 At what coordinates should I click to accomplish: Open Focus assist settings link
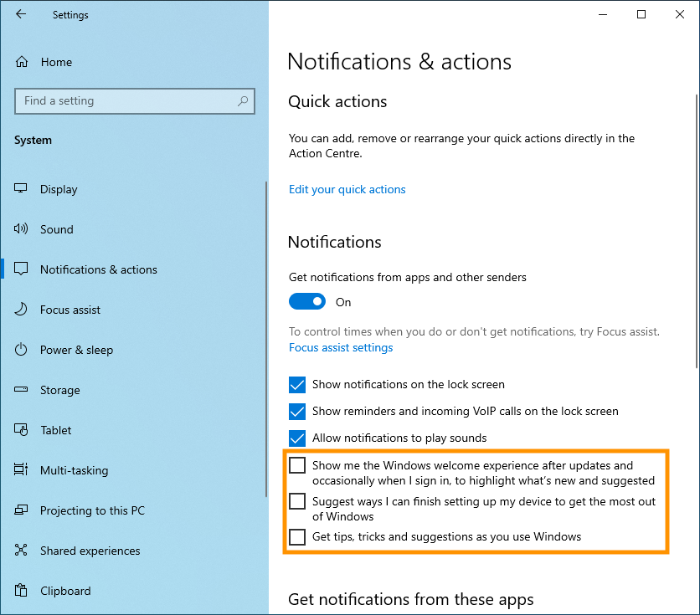pos(340,347)
